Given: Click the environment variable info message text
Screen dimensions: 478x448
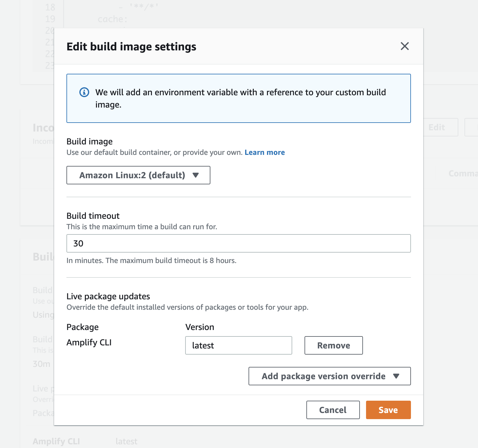Looking at the screenshot, I should click(x=241, y=98).
